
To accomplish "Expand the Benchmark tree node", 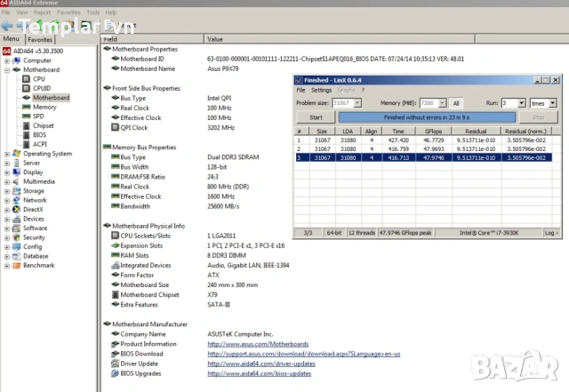I will (x=7, y=266).
